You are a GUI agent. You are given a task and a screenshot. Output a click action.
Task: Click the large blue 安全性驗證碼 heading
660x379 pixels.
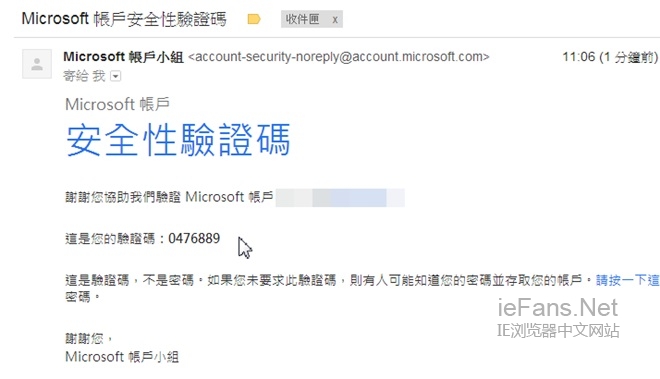(x=178, y=140)
